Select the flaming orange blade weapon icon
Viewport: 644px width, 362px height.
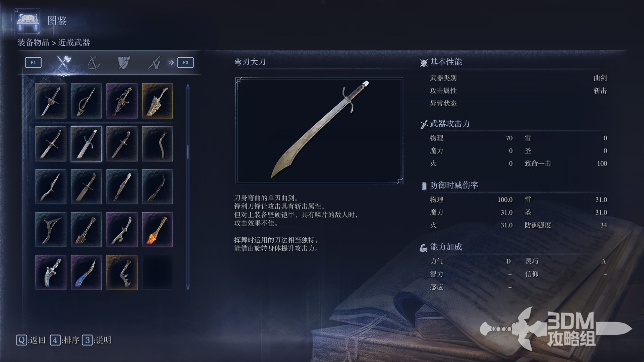click(157, 230)
